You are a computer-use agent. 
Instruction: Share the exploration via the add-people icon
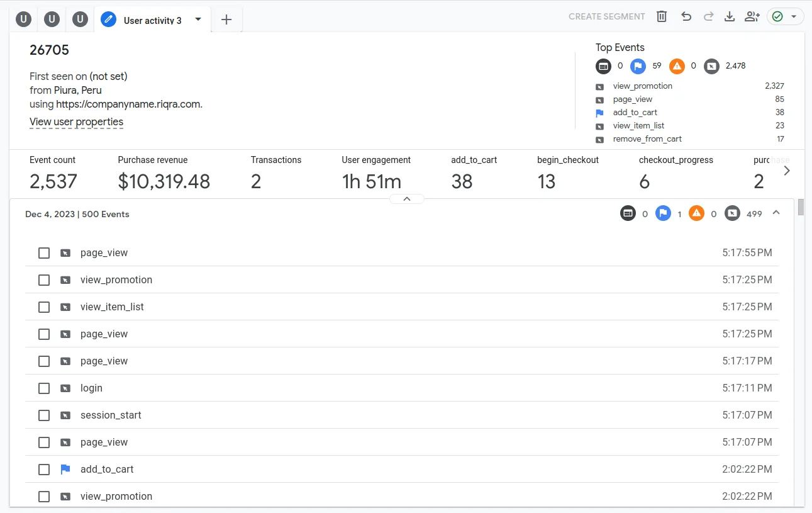(752, 17)
